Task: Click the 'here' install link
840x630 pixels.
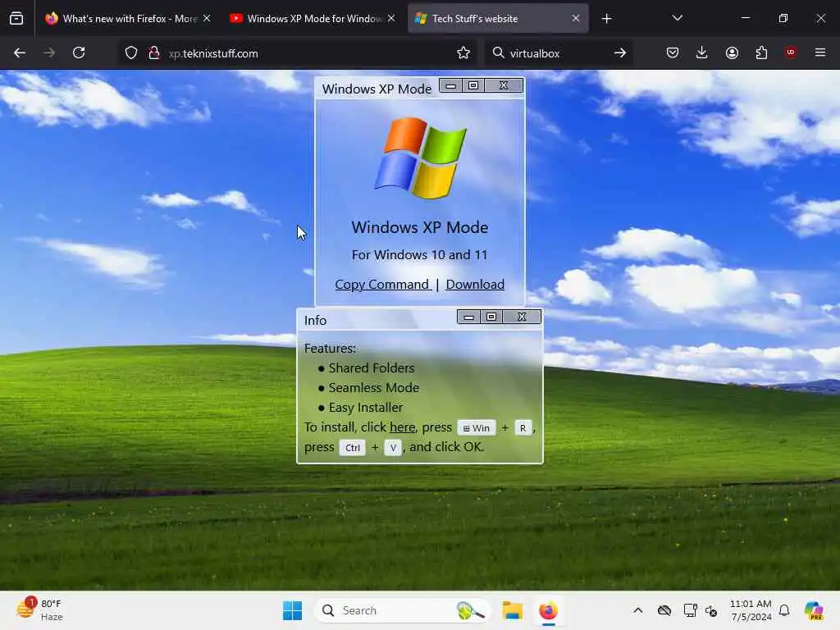Action: tap(402, 427)
